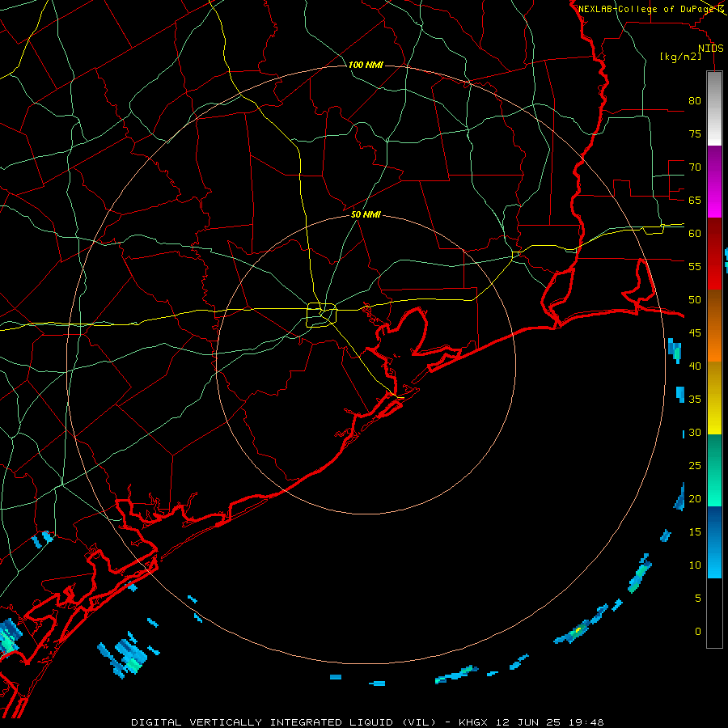Pick the blue segment of the color bar
The width and height of the screenshot is (728, 728).
tap(714, 542)
